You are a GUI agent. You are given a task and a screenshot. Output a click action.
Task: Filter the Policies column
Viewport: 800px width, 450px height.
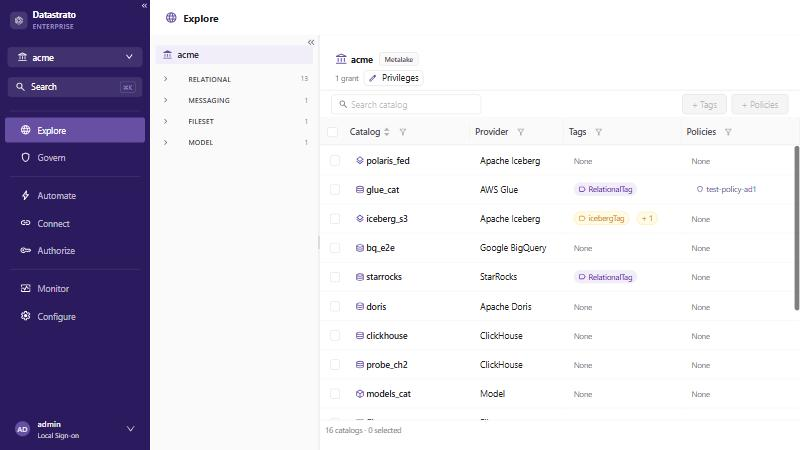(x=728, y=132)
